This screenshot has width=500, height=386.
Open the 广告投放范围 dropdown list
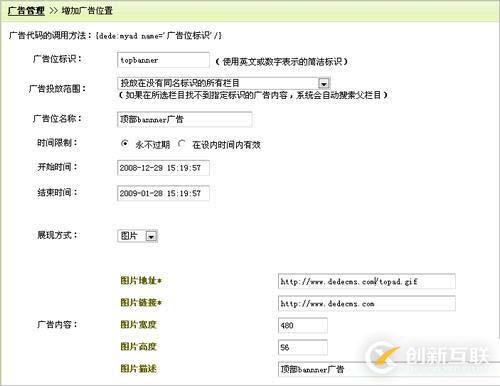224,83
